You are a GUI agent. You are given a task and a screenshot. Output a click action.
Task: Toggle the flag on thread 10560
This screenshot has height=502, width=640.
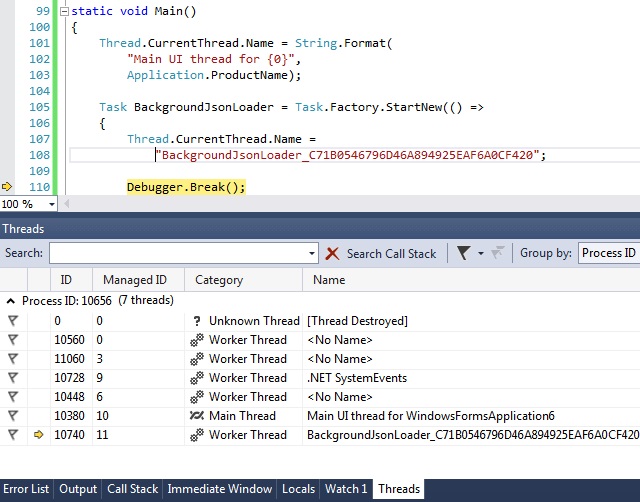[x=13, y=340]
